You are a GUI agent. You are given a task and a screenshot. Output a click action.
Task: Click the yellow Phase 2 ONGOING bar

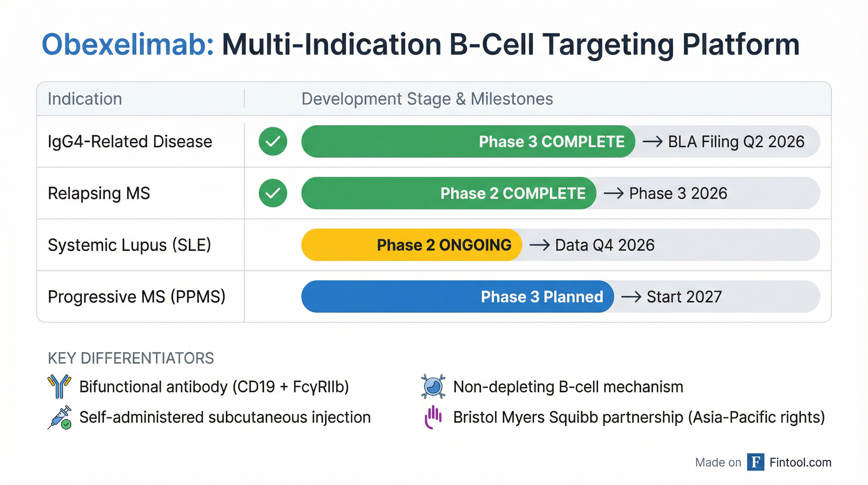411,245
